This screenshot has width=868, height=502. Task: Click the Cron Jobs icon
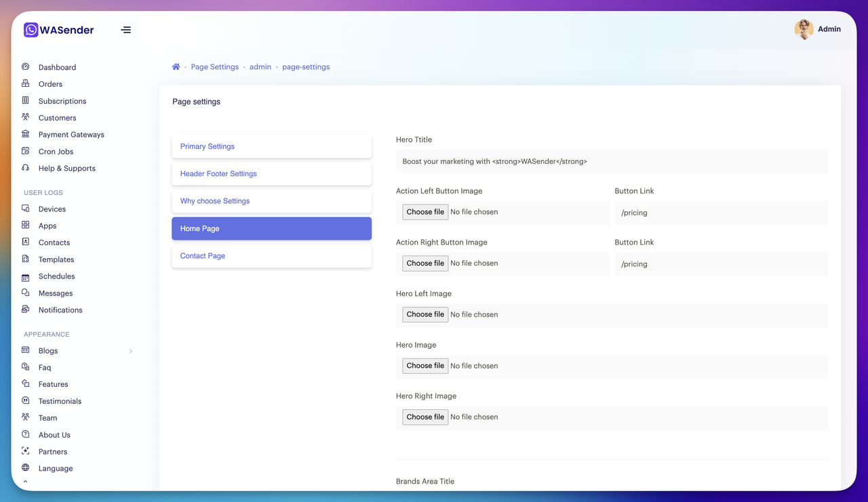26,151
